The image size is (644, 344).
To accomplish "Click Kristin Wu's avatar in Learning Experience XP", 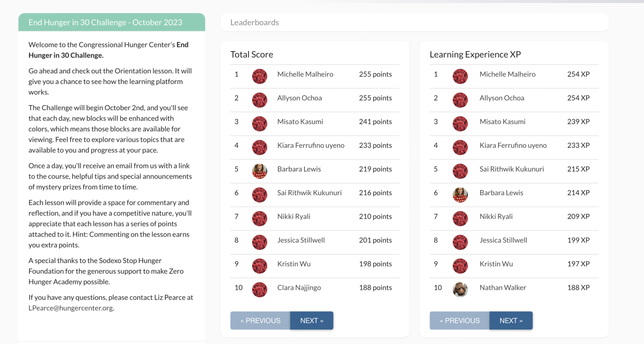I will (460, 266).
